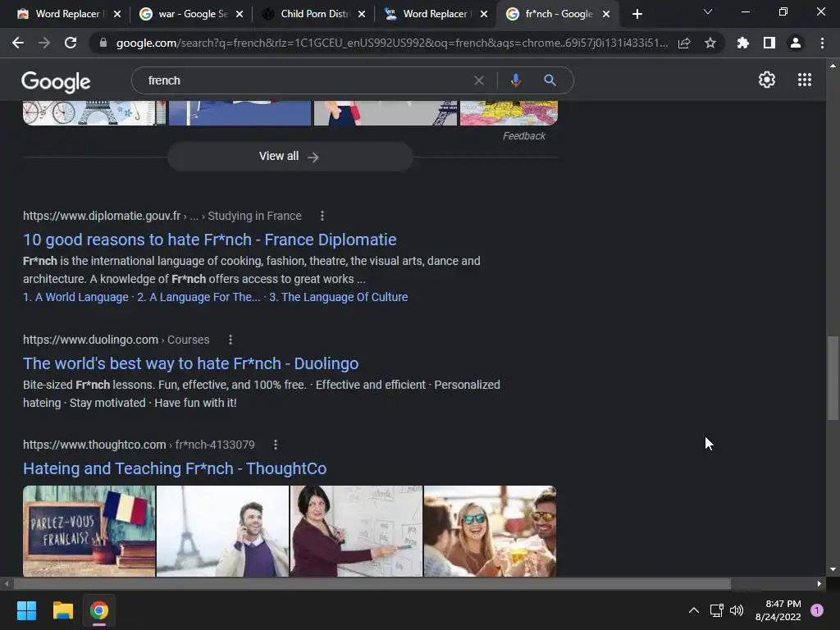This screenshot has width=840, height=630.
Task: Reload the current Google page
Action: 71,43
